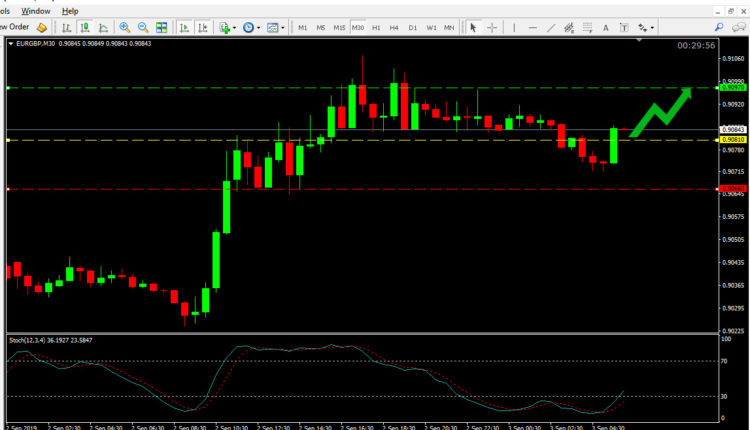This screenshot has width=750, height=430.
Task: Switch chart to bar chart style
Action: [66, 28]
